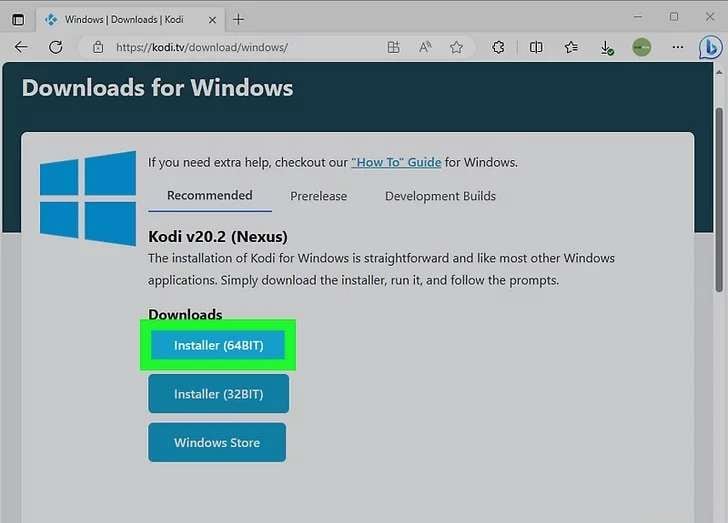Viewport: 728px width, 523px height.
Task: Click the scrollbar up arrow
Action: (719, 73)
